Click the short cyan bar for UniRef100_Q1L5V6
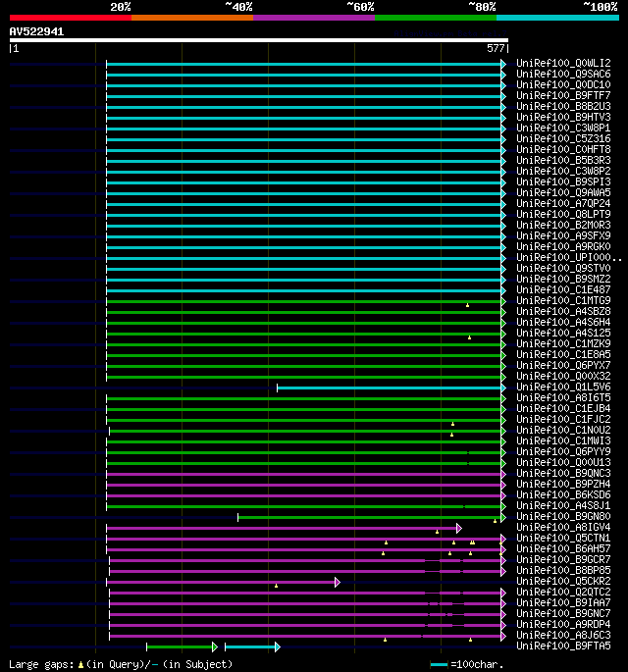The width and height of the screenshot is (628, 672). pyautogui.click(x=389, y=388)
